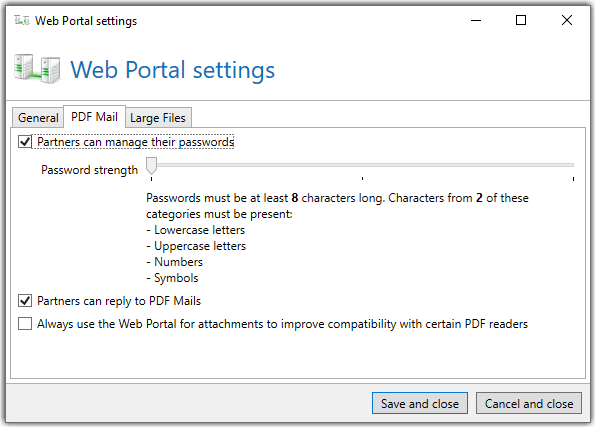Disable Partners can reply to PDF Mails
This screenshot has width=596, height=428.
[x=25, y=301]
